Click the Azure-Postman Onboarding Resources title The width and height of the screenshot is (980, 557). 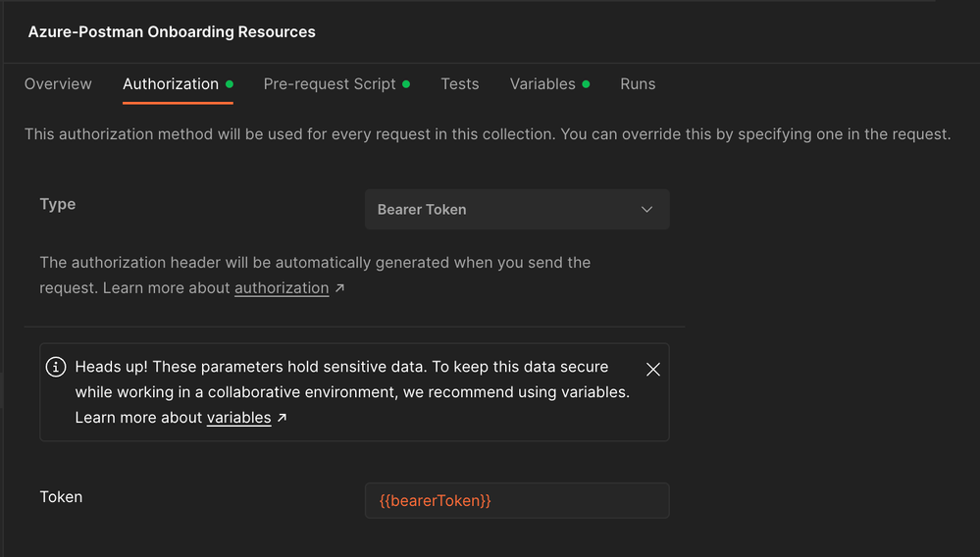172,31
